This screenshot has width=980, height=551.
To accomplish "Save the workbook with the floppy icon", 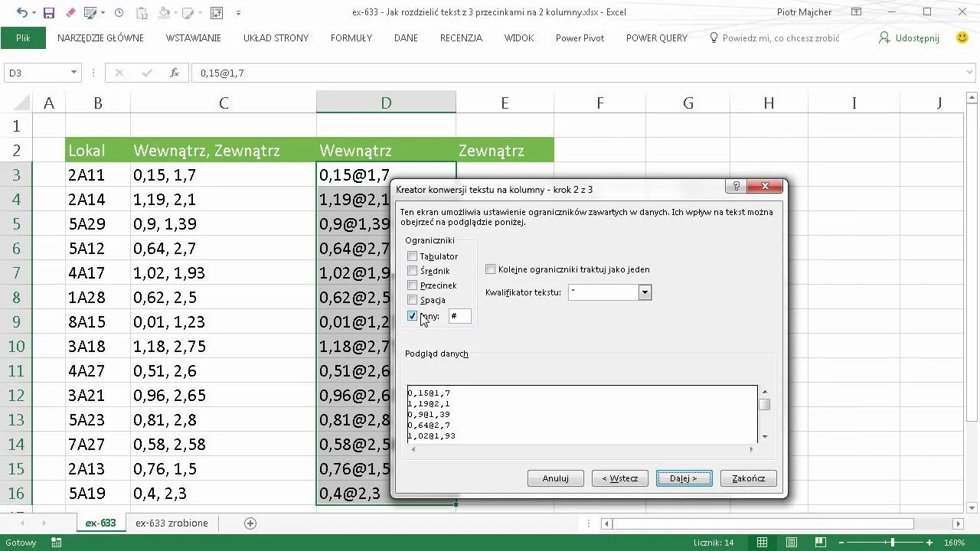I will tap(49, 13).
